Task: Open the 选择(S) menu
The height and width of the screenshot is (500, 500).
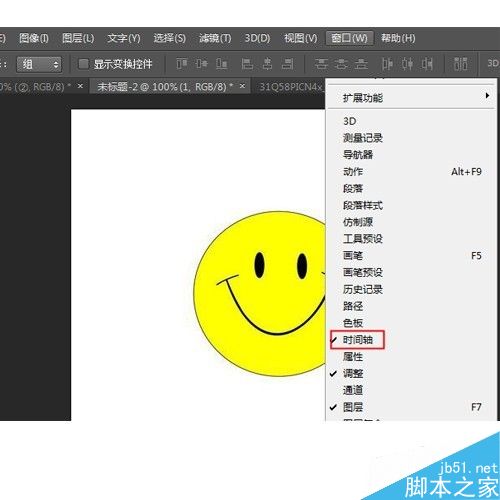Action: click(169, 38)
